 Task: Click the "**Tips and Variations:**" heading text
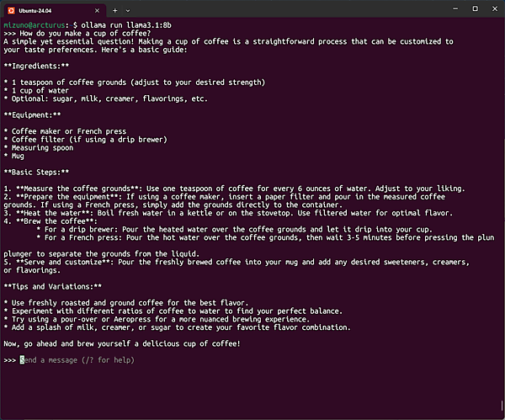52,286
